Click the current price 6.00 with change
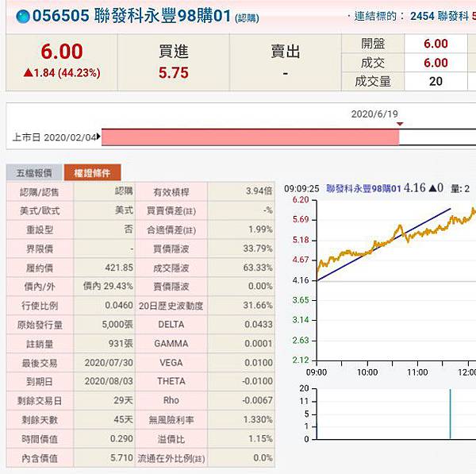This screenshot has width=476, height=474. click(62, 60)
